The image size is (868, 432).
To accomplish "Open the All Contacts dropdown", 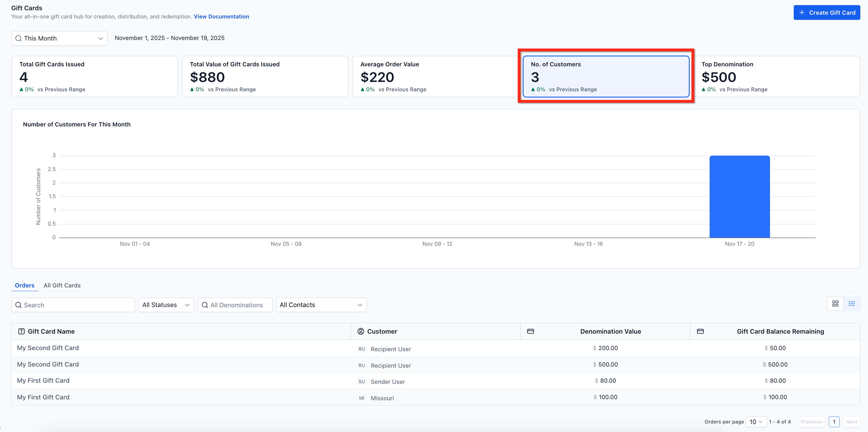I will click(x=321, y=305).
